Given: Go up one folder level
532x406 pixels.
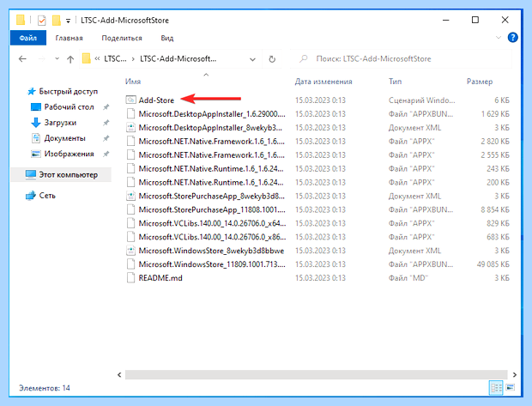Looking at the screenshot, I should (x=70, y=59).
